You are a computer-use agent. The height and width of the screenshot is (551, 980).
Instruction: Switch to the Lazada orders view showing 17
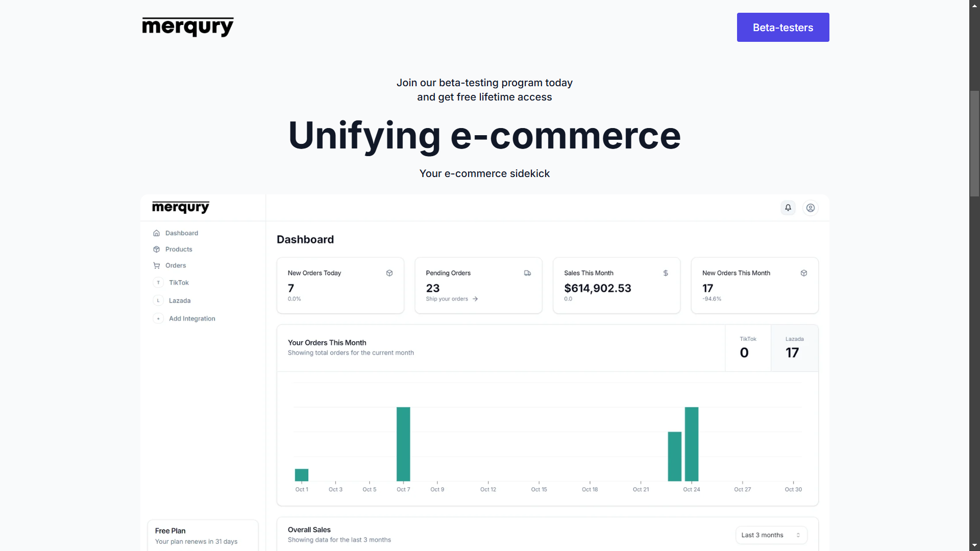(x=794, y=348)
